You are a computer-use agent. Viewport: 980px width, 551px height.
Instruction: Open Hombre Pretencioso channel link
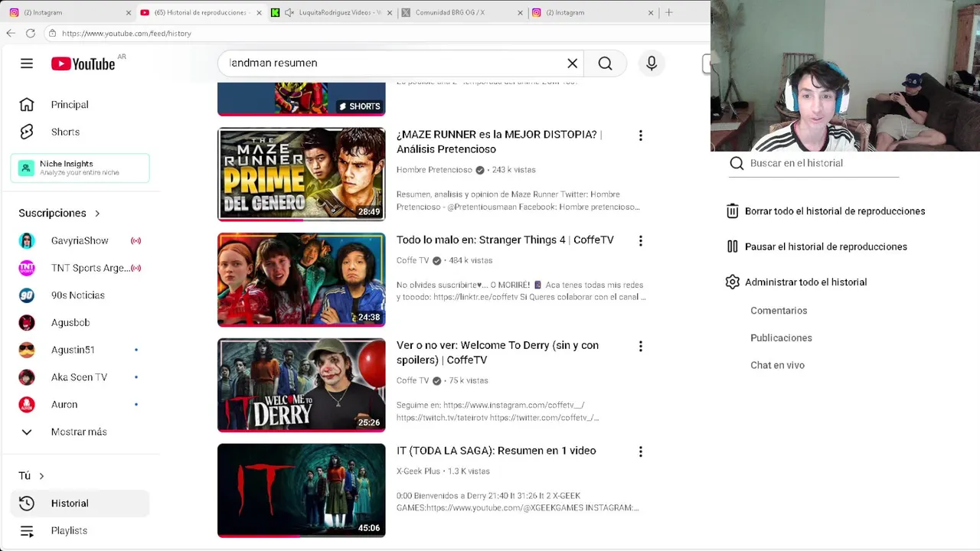point(434,170)
